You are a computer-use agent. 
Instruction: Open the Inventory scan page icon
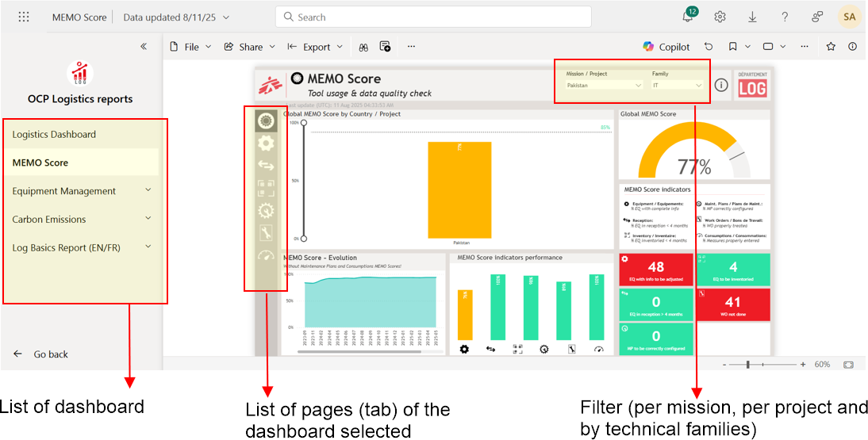click(266, 188)
